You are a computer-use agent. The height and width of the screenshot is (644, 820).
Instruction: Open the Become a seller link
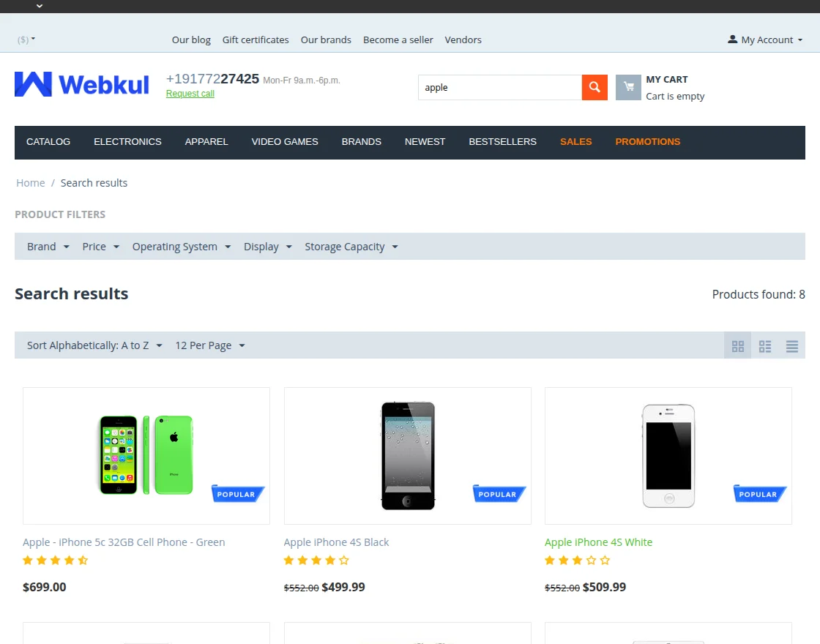[x=398, y=40]
